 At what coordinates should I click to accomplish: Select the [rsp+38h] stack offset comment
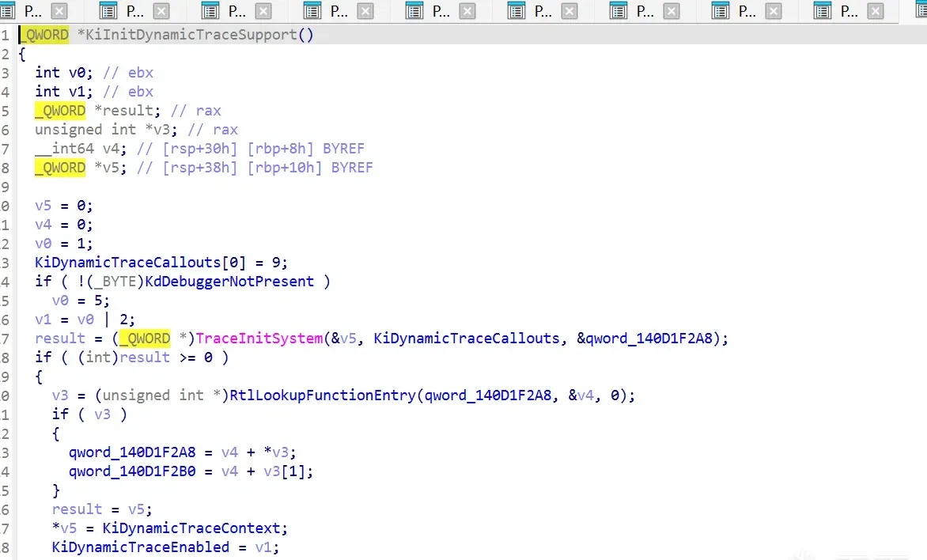(200, 168)
